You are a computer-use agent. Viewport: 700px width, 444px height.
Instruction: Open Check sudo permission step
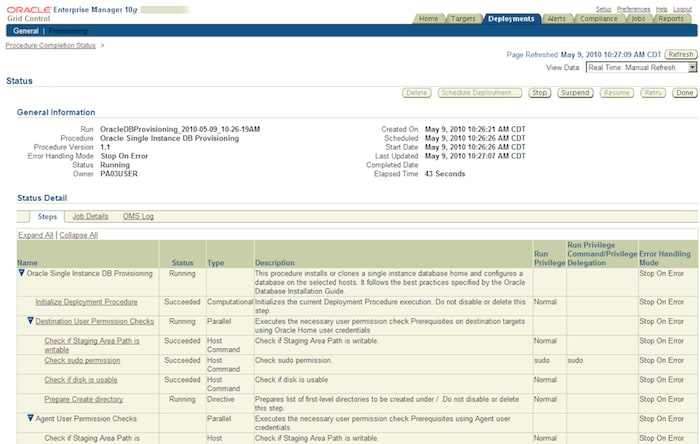82,360
